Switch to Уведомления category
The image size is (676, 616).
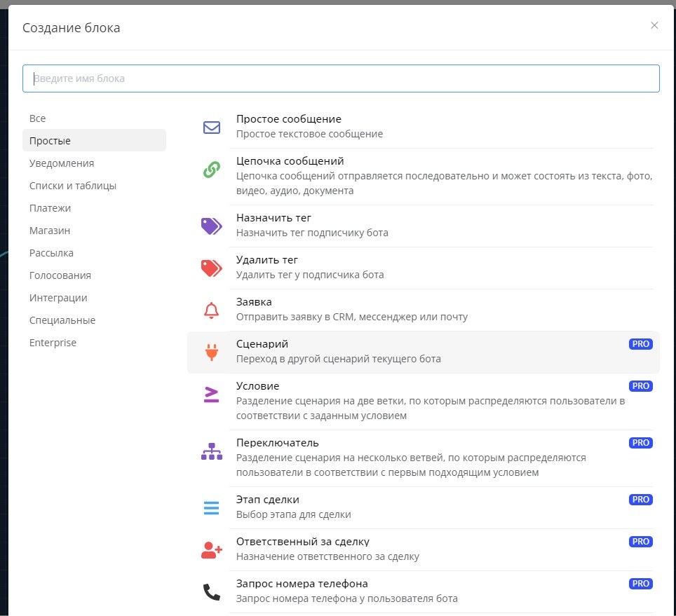tap(62, 163)
